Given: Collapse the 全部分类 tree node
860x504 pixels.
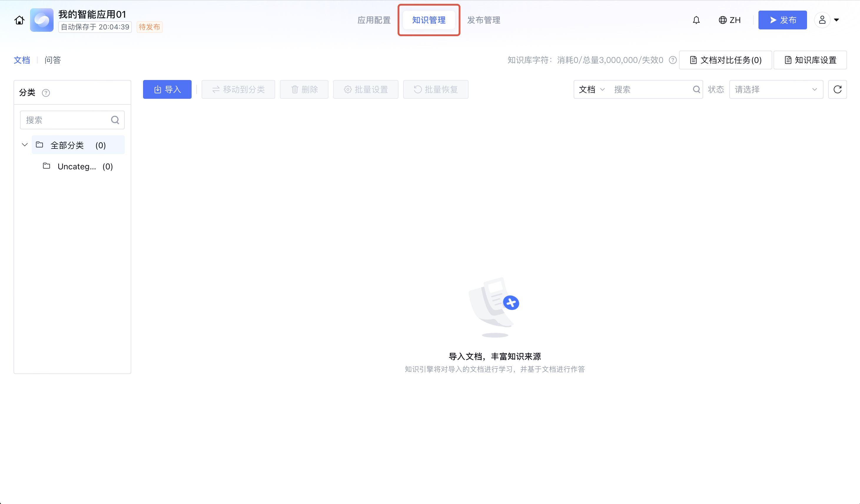Looking at the screenshot, I should click(x=24, y=145).
